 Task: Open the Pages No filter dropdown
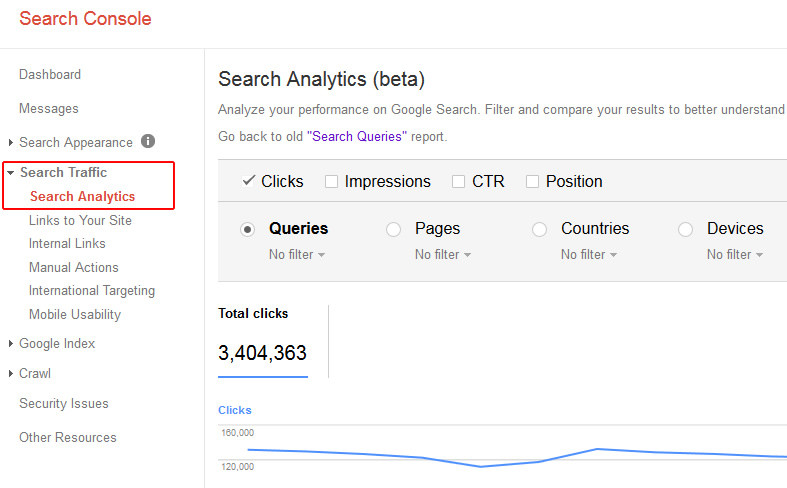443,255
